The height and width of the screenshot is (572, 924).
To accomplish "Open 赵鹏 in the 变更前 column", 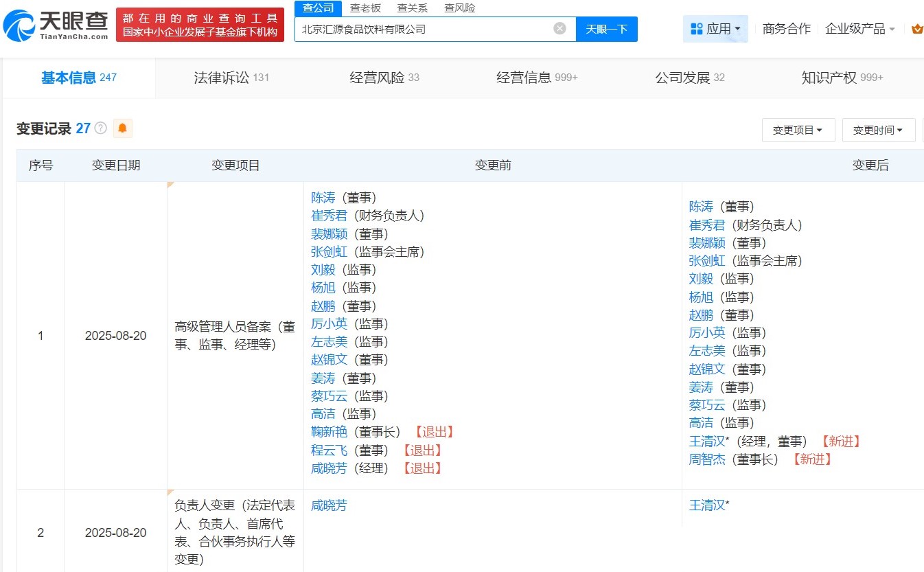I will [323, 306].
